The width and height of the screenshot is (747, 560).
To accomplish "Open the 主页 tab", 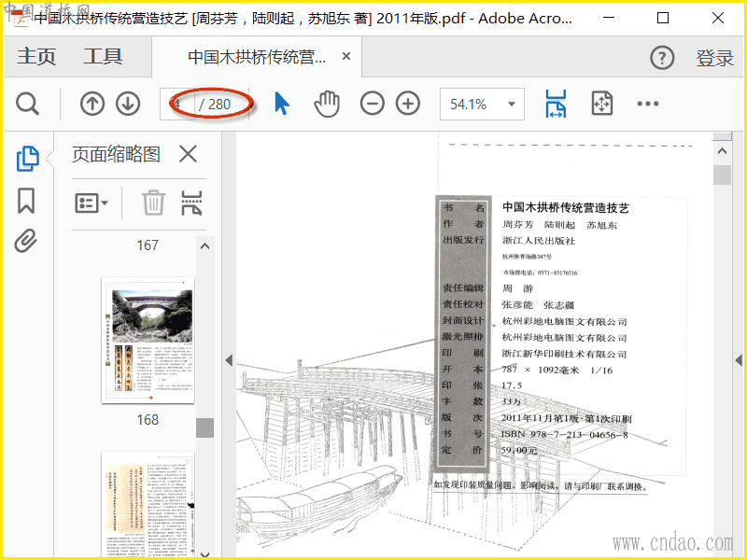I will [x=36, y=57].
